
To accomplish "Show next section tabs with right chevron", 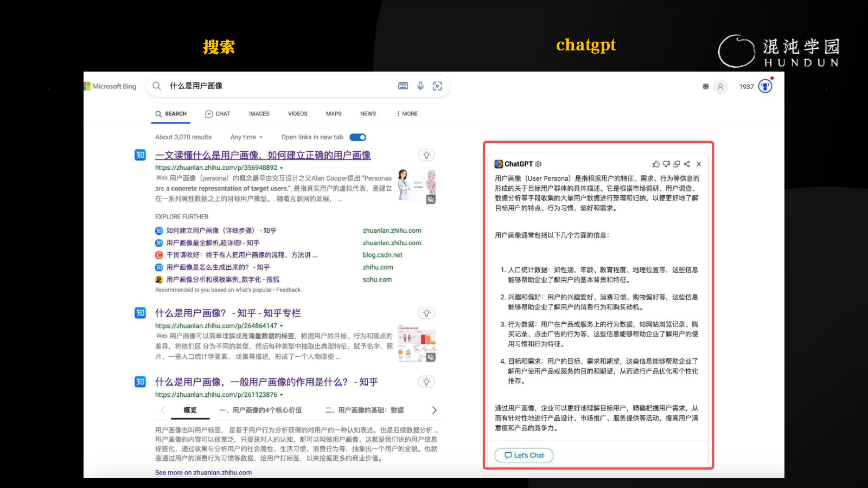I will click(x=434, y=410).
